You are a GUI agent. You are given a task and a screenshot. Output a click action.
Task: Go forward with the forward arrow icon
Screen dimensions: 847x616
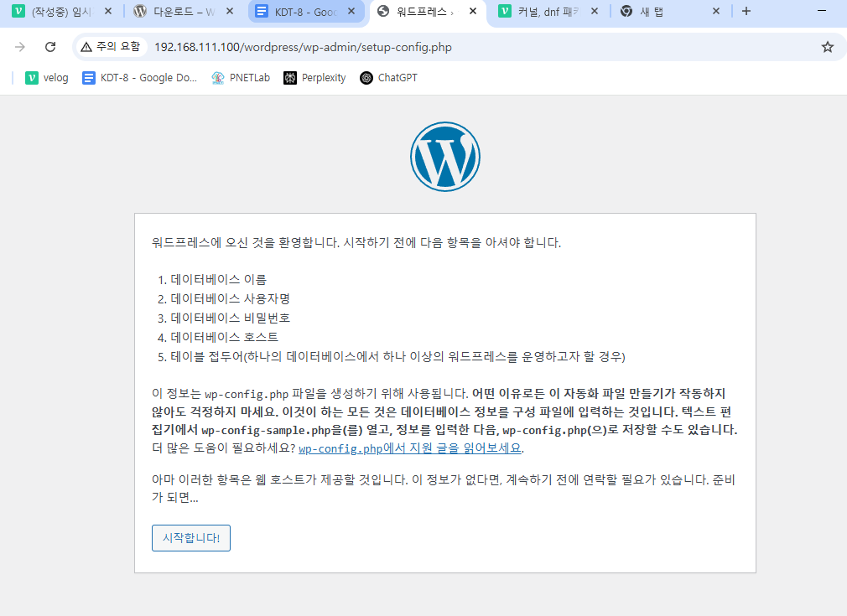20,47
